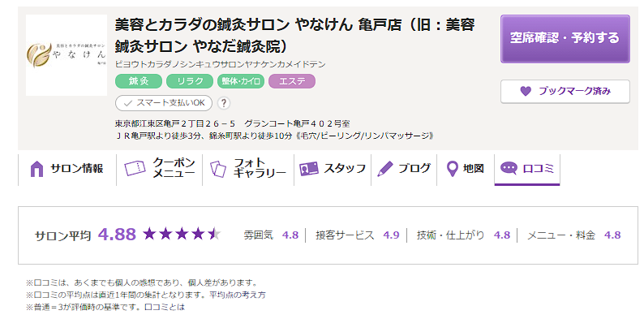
Task: Click the staff ID card icon
Action: 309,169
